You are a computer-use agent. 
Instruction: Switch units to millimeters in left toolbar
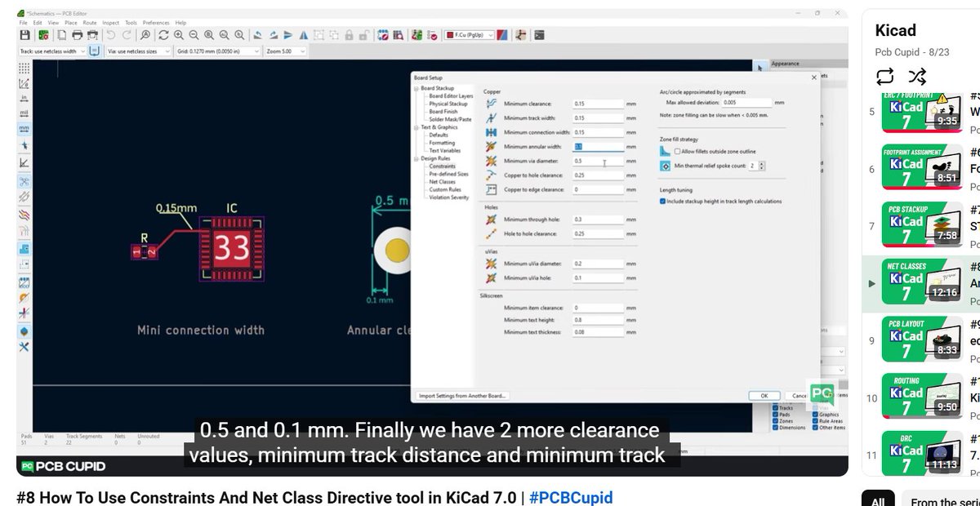coord(24,129)
